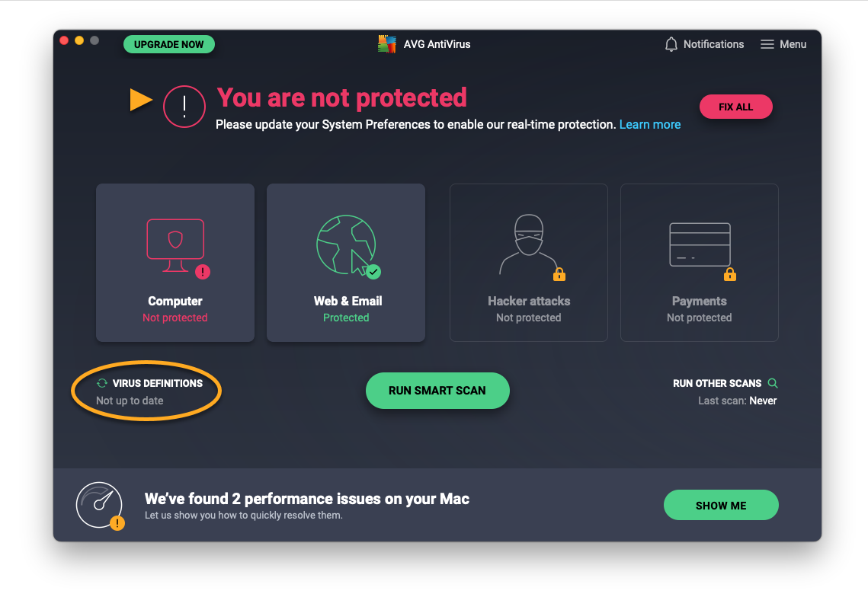The image size is (868, 594).
Task: Click the performance speedometer gauge icon
Action: coord(99,505)
